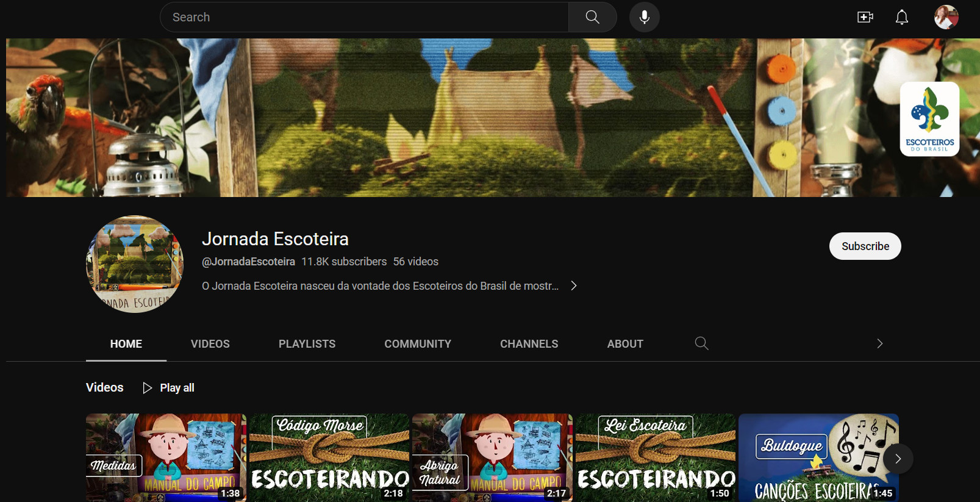The width and height of the screenshot is (980, 502).
Task: Open the Playlists tab
Action: coord(307,344)
